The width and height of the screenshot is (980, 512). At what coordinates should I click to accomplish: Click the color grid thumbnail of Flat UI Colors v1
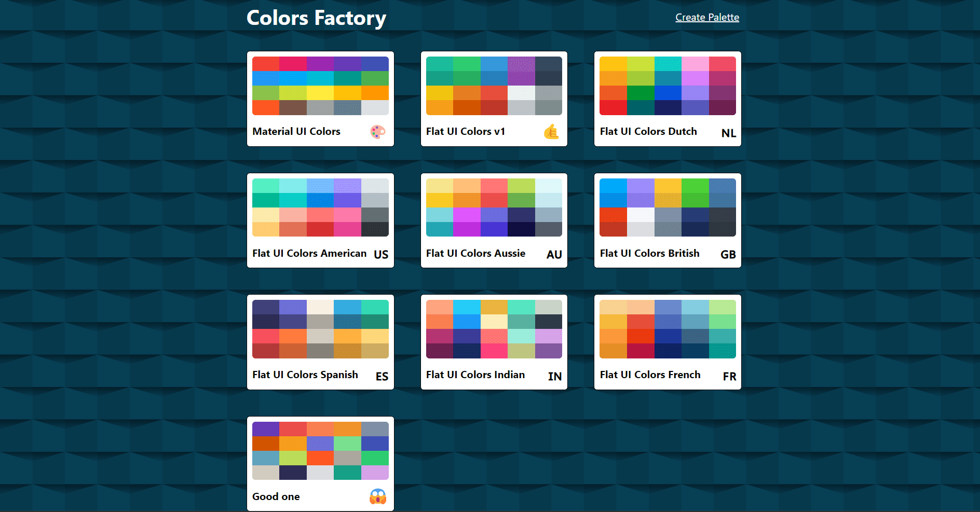tap(494, 86)
